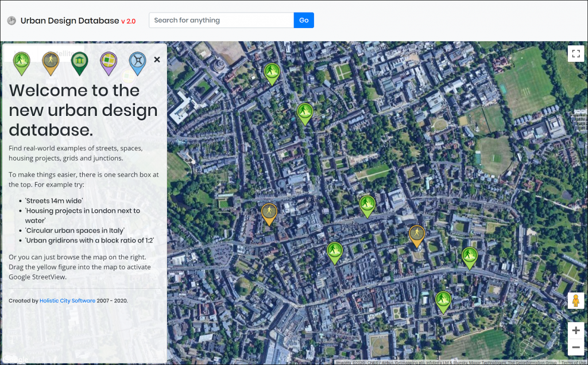Enter fullscreen with the map fullscreen icon
Viewport: 588px width, 365px height.
point(576,53)
